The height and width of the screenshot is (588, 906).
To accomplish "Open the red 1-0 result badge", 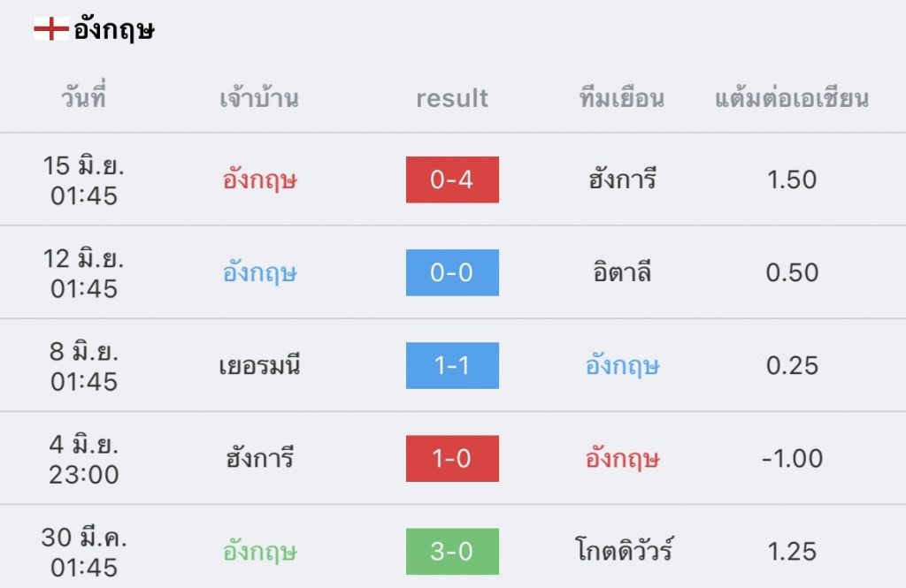I will [452, 459].
